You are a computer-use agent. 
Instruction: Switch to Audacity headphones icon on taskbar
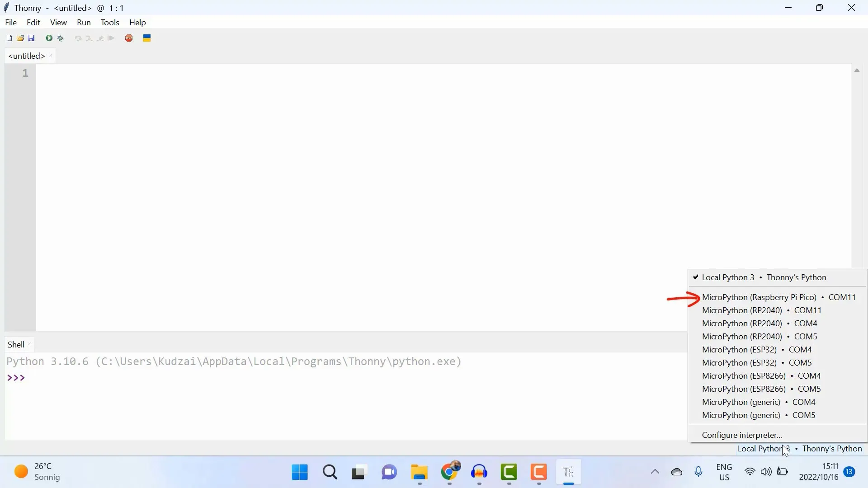pos(479,472)
